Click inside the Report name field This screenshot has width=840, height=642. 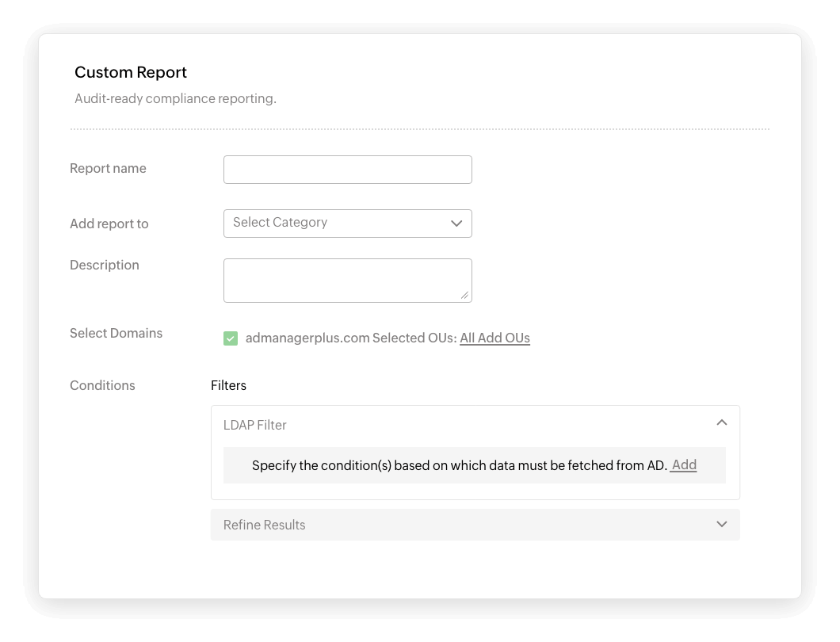click(347, 169)
